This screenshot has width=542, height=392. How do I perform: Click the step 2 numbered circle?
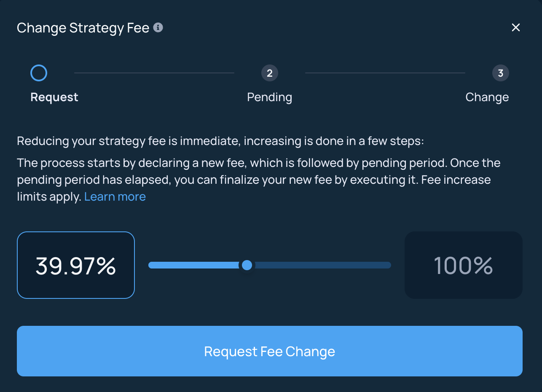(x=270, y=73)
